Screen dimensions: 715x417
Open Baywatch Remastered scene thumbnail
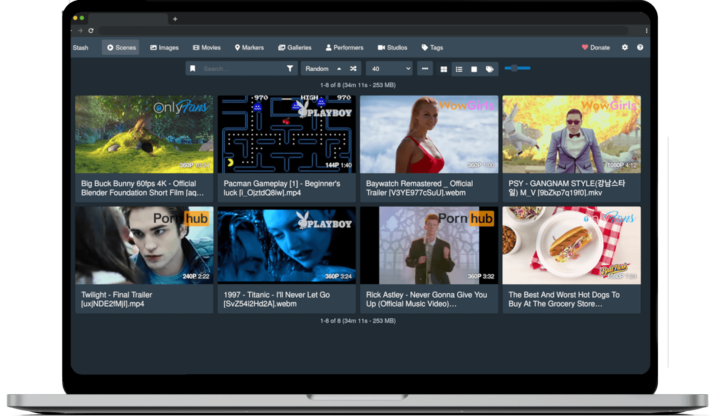coord(429,134)
